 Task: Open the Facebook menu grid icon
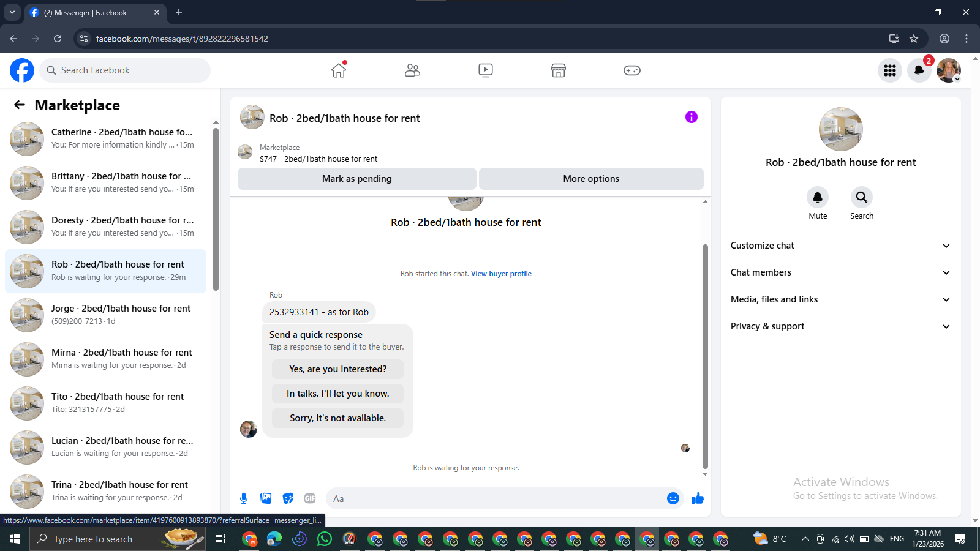pos(890,70)
